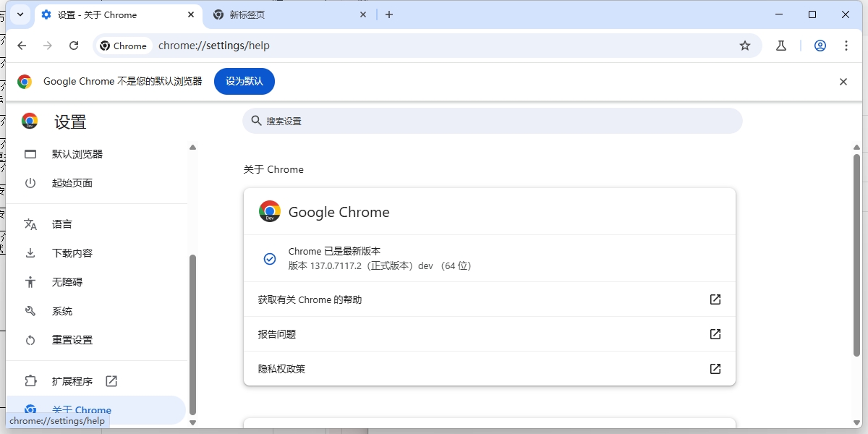This screenshot has width=868, height=434.
Task: Open 语言 settings in the sidebar
Action: pos(62,224)
